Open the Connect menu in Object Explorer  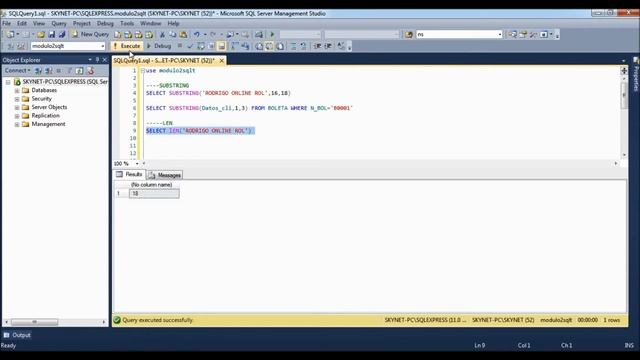click(17, 71)
